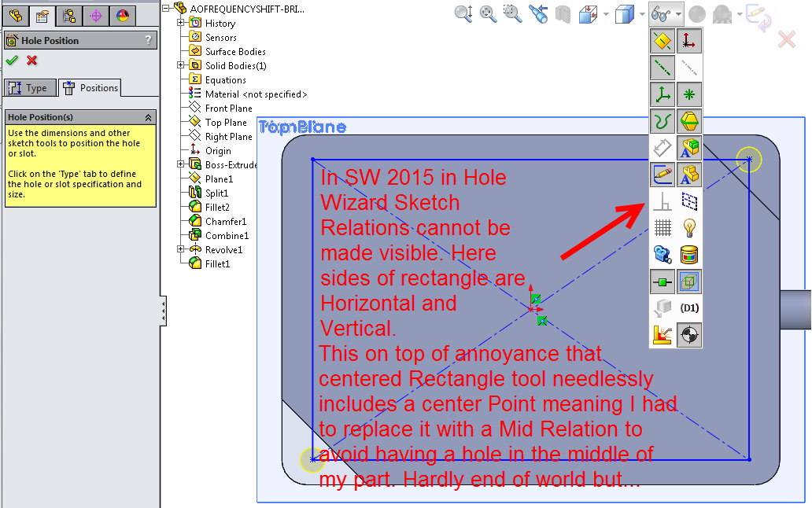This screenshot has height=508, width=812.
Task: Collapse the Hole Position(s) section
Action: (148, 117)
